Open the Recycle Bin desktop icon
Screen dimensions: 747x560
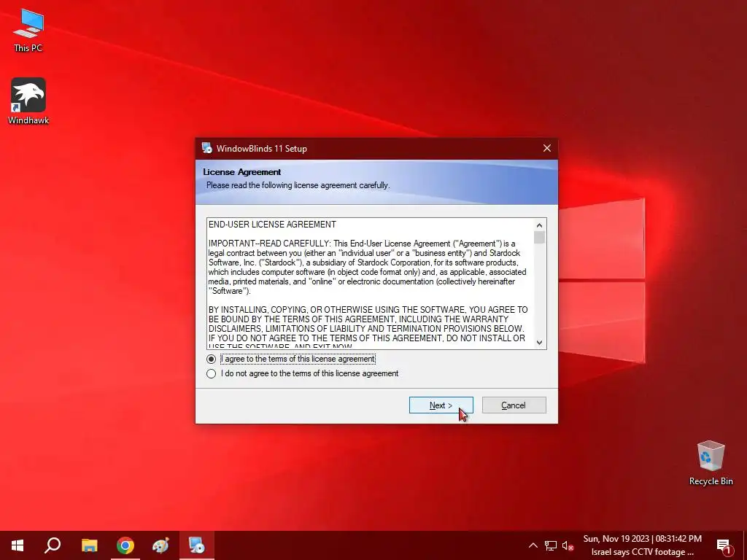click(x=711, y=463)
